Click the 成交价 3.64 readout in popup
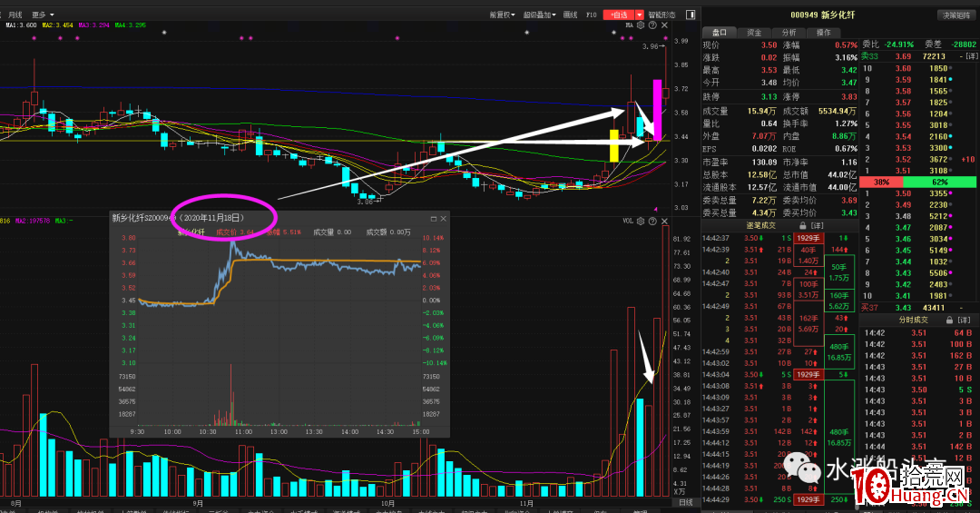 (x=235, y=232)
